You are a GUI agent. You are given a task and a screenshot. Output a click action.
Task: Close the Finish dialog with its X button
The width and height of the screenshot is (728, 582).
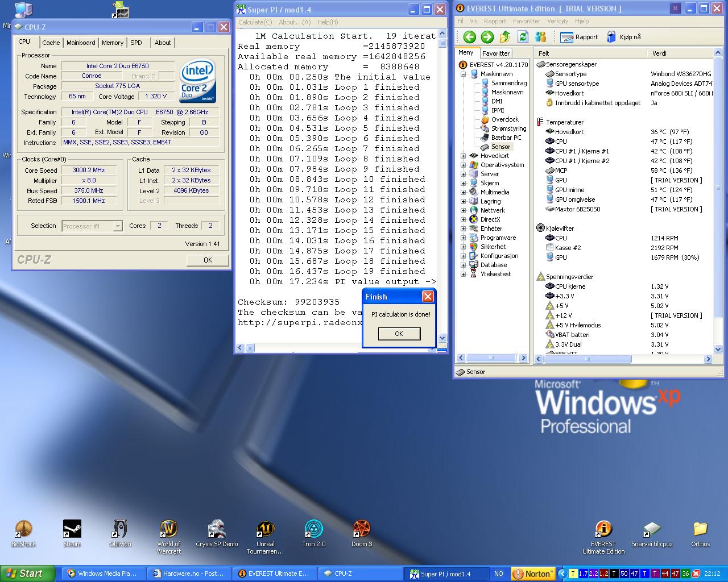click(x=428, y=297)
